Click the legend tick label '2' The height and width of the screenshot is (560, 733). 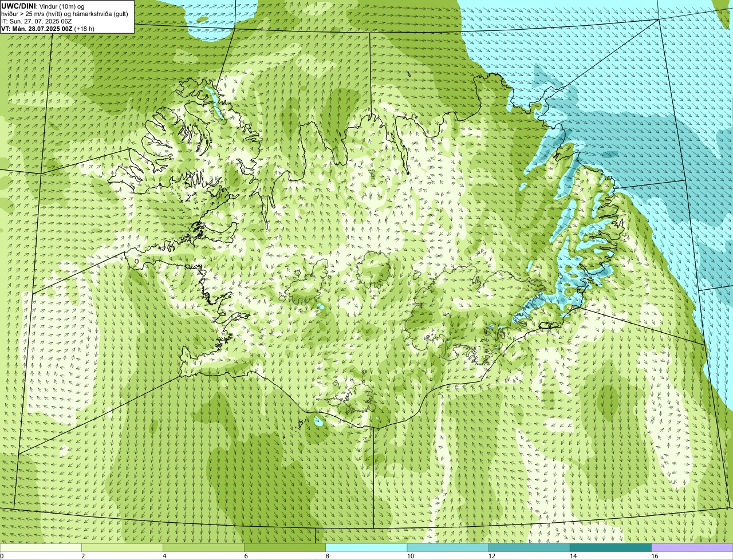tap(83, 556)
